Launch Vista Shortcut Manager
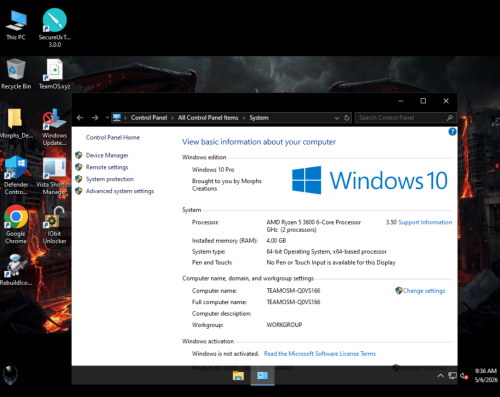500x397 pixels. pos(54,176)
